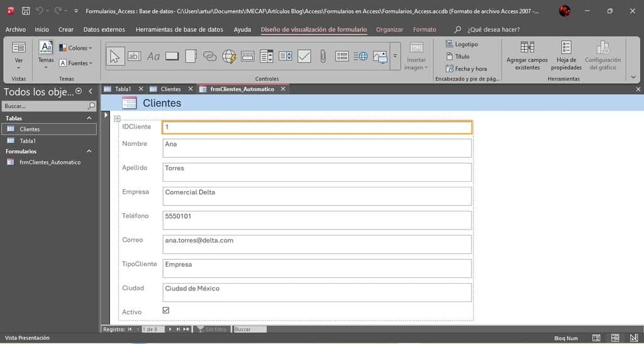Go to the next record
The height and width of the screenshot is (344, 644).
click(170, 330)
